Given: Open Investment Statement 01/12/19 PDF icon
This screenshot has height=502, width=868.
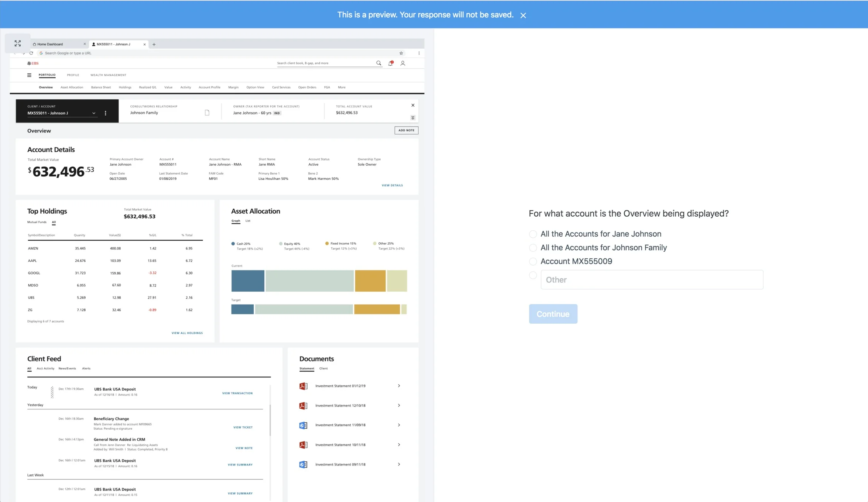Looking at the screenshot, I should 303,386.
